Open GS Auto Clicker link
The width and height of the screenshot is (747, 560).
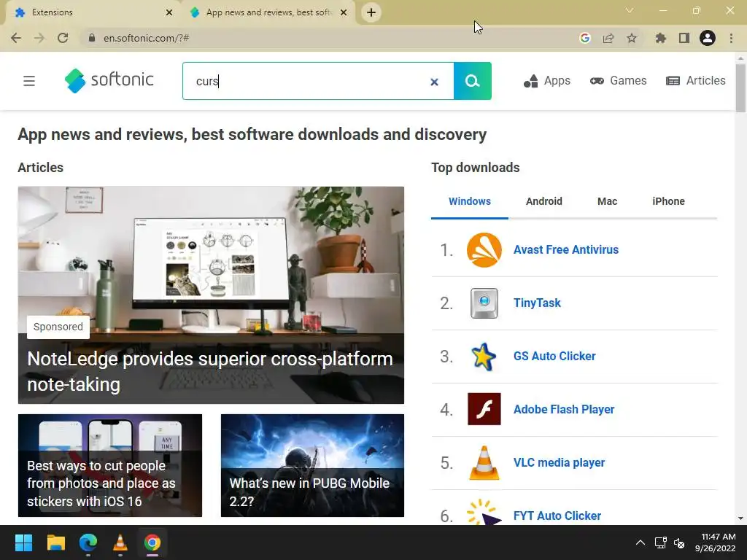pos(554,357)
